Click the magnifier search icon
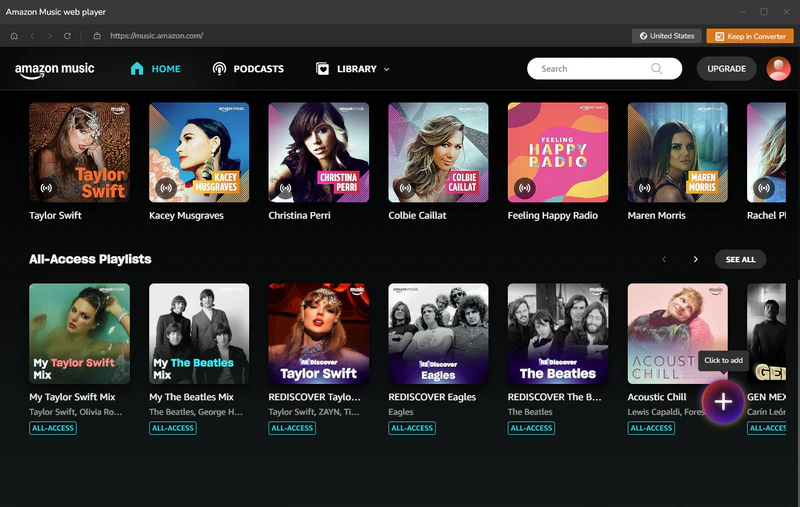The height and width of the screenshot is (507, 800). (x=657, y=68)
